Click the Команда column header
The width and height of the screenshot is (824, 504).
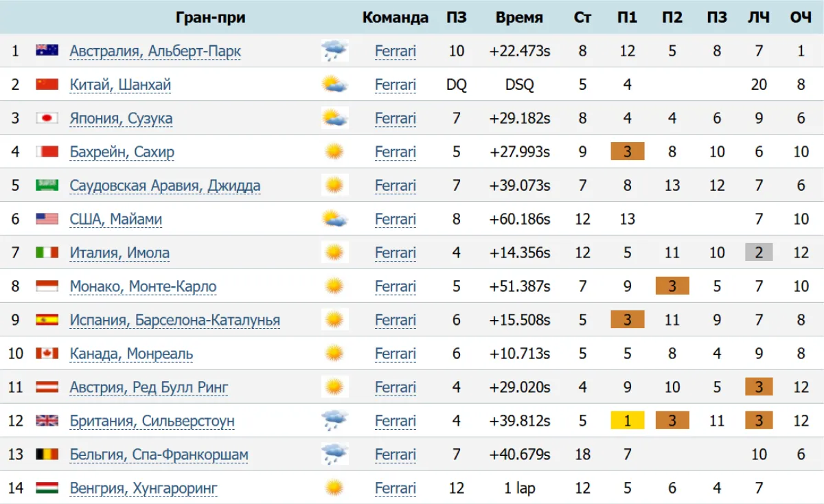click(x=396, y=17)
